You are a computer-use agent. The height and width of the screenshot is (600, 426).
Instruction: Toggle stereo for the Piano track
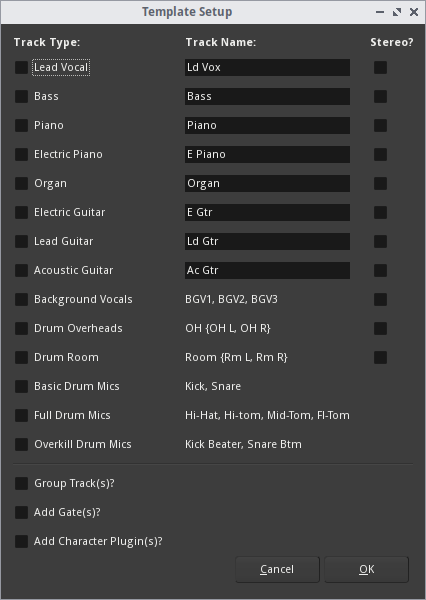coord(380,126)
